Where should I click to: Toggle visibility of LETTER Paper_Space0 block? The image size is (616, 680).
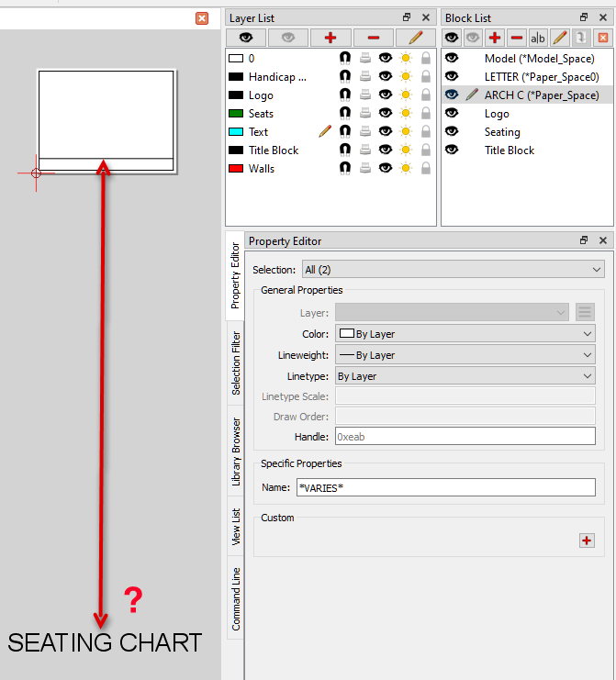tap(452, 76)
